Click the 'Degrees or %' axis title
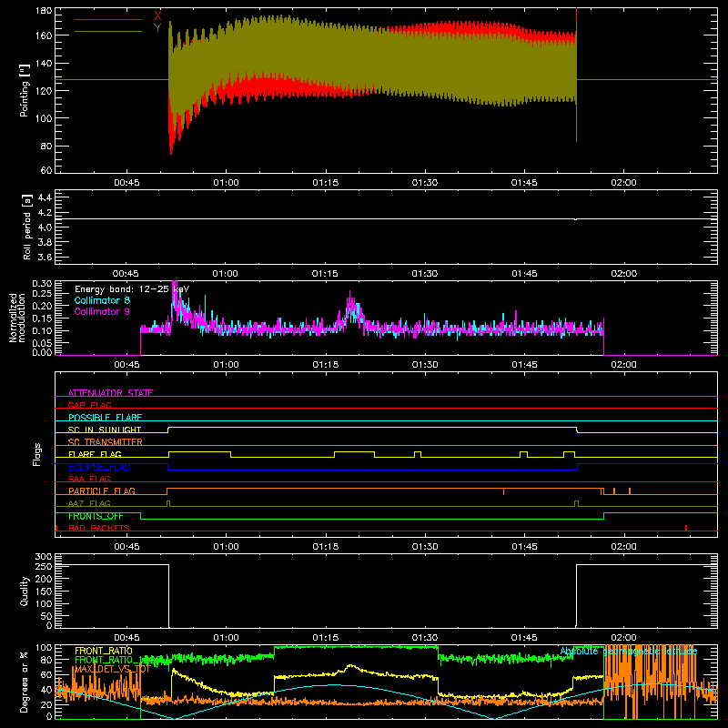Viewport: 728px width, 728px height. 25,682
